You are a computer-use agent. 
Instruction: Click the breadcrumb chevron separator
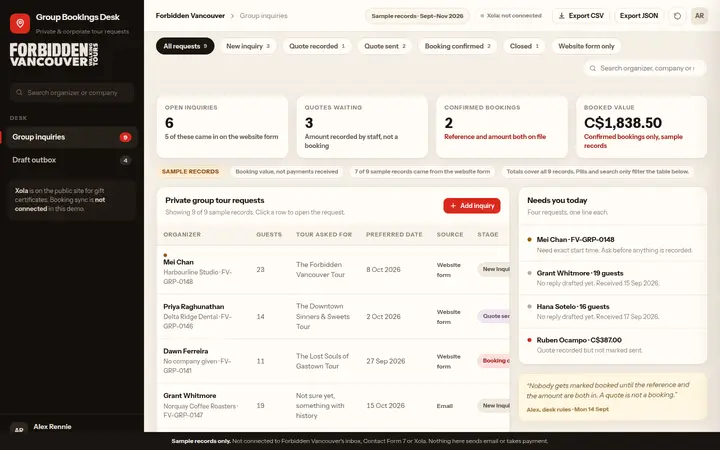(x=232, y=16)
